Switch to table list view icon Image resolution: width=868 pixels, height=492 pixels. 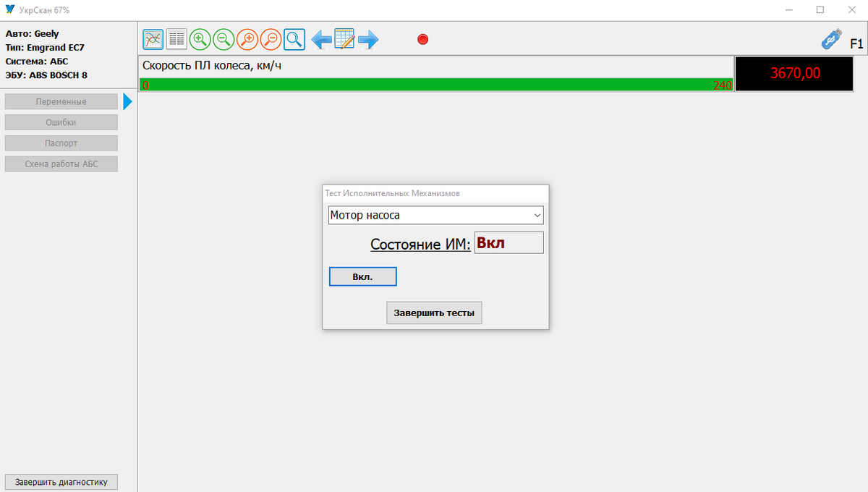pos(176,39)
